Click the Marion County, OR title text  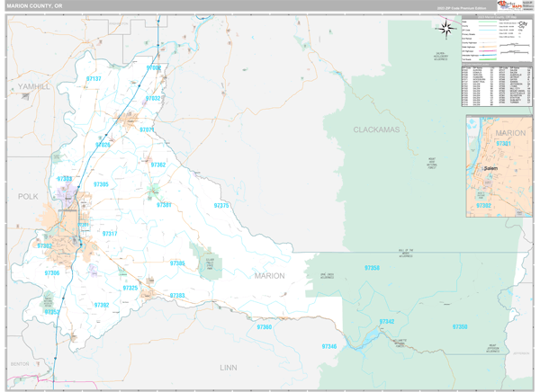[x=35, y=5]
